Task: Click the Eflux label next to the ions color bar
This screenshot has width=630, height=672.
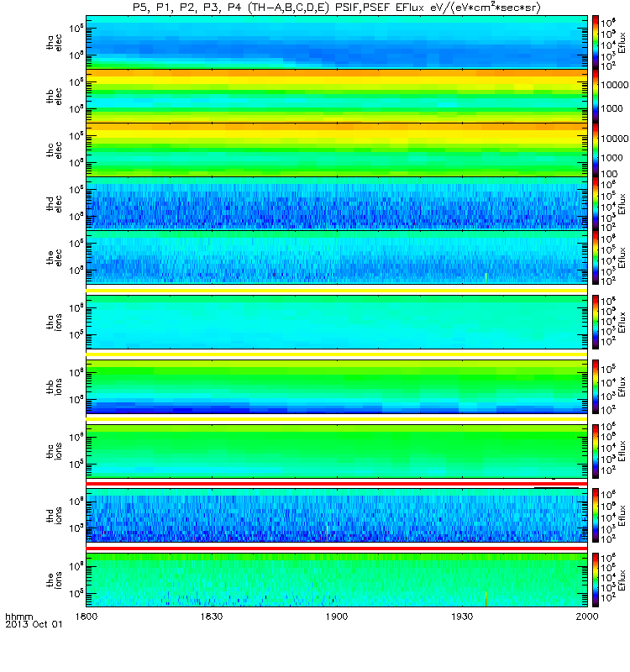Action: tap(622, 580)
